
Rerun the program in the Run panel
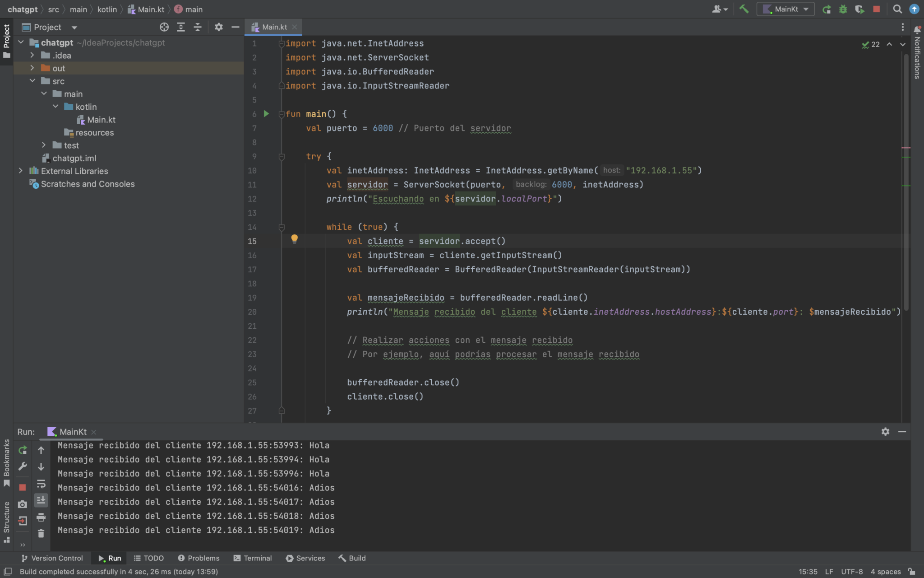(x=22, y=450)
